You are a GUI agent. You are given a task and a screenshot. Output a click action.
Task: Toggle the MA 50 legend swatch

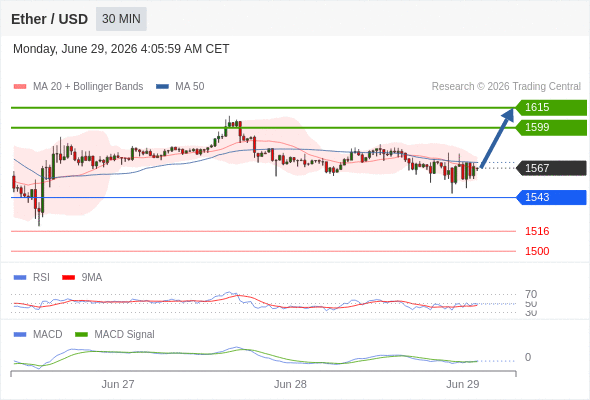[x=163, y=87]
